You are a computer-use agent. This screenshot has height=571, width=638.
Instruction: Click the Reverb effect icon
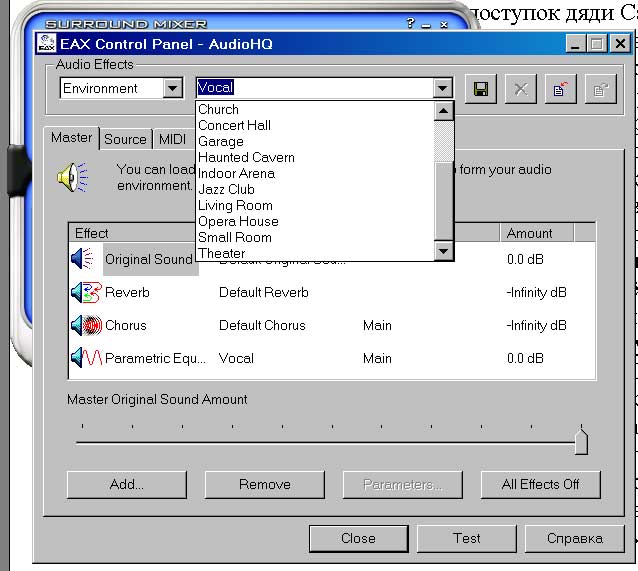click(86, 293)
